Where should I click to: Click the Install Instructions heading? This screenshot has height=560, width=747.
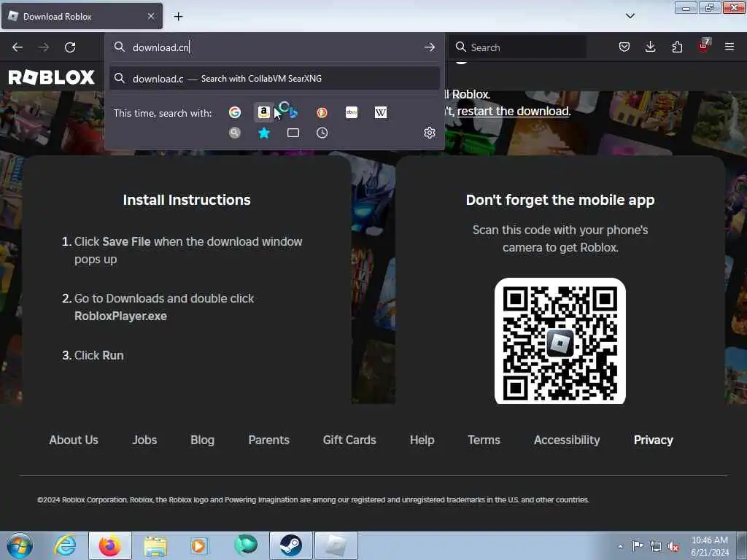(x=187, y=200)
